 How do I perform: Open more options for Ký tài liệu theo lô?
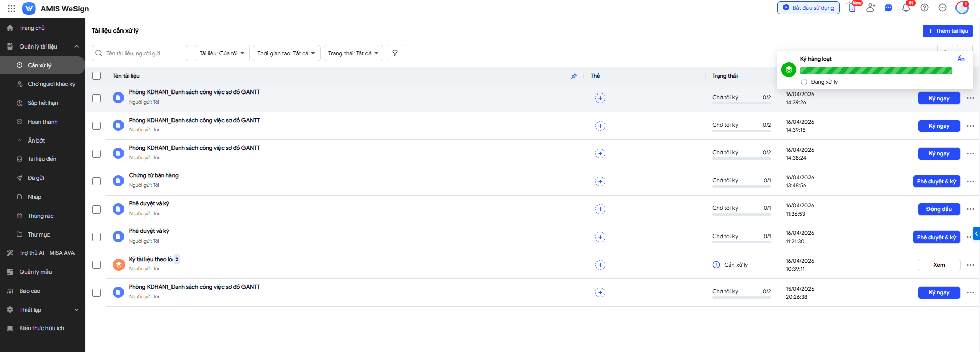coord(970,265)
